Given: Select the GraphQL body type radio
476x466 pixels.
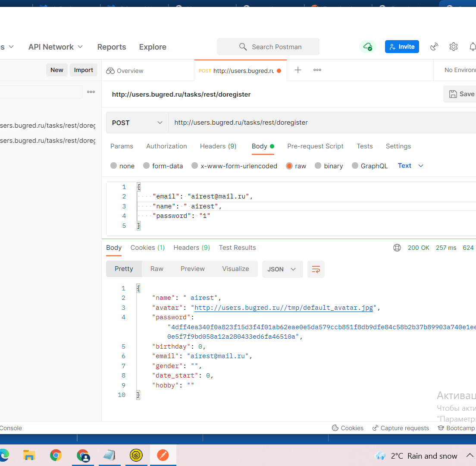Looking at the screenshot, I should tap(355, 166).
